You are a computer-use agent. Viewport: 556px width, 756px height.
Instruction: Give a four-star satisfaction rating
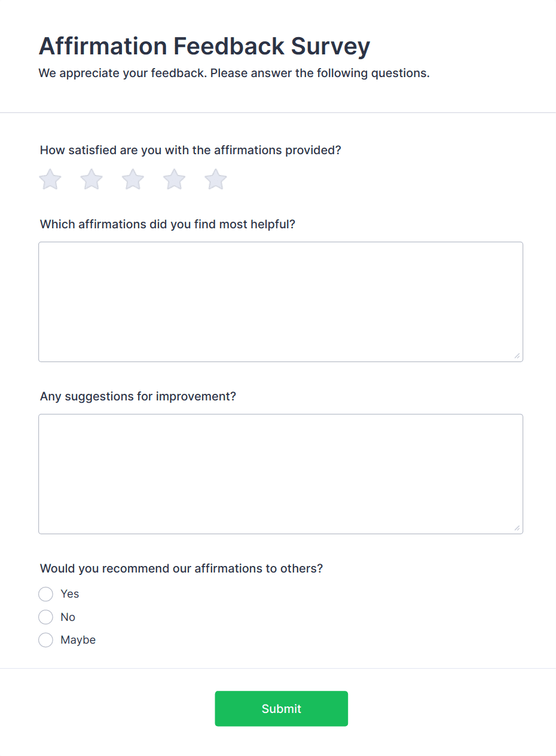click(174, 179)
